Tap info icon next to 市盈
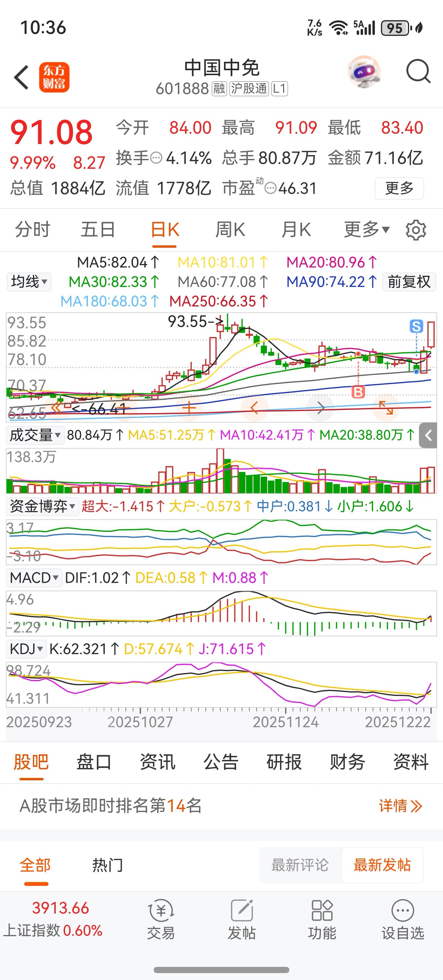Screen dimensions: 443x980 coord(270,188)
